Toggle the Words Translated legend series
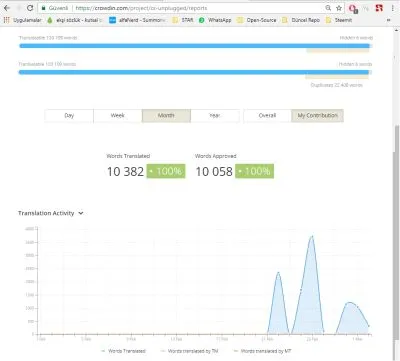This screenshot has width=400, height=361. 123,351
